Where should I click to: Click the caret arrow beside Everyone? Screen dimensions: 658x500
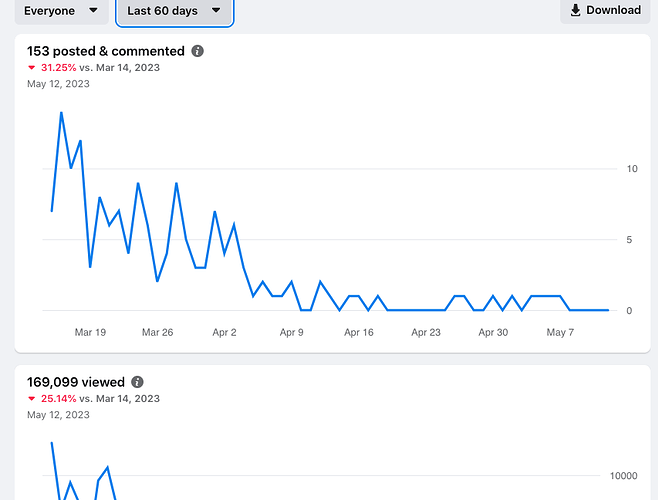coord(93,11)
